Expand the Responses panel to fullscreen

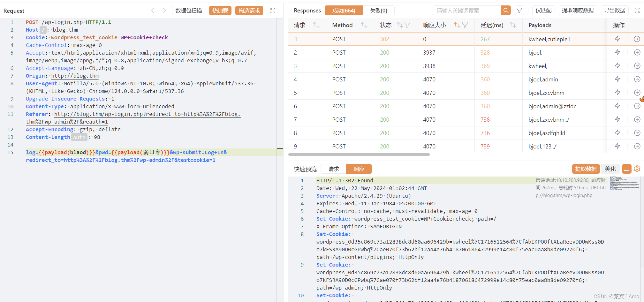637,10
